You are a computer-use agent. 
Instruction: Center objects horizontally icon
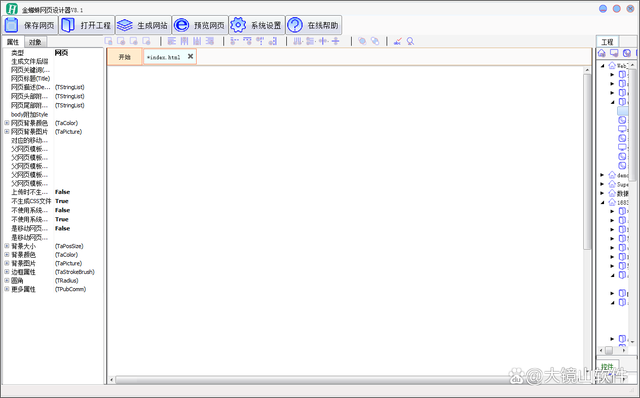323,41
